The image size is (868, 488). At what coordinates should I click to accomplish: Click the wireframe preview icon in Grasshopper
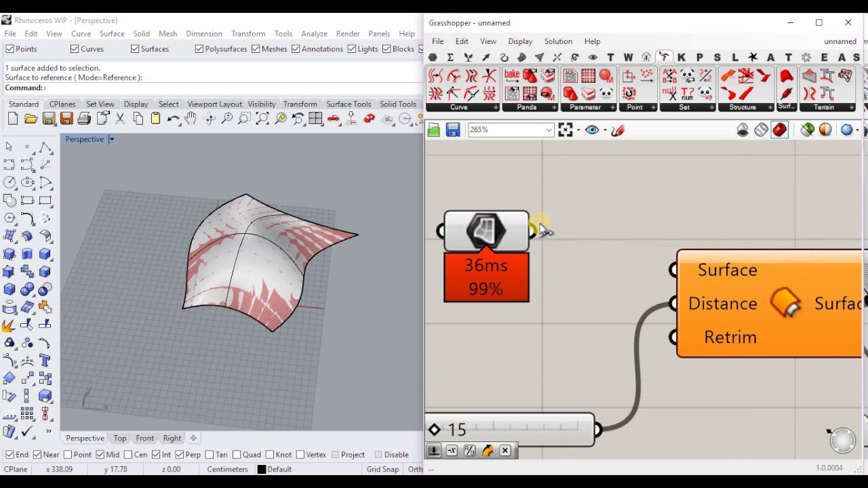(761, 130)
